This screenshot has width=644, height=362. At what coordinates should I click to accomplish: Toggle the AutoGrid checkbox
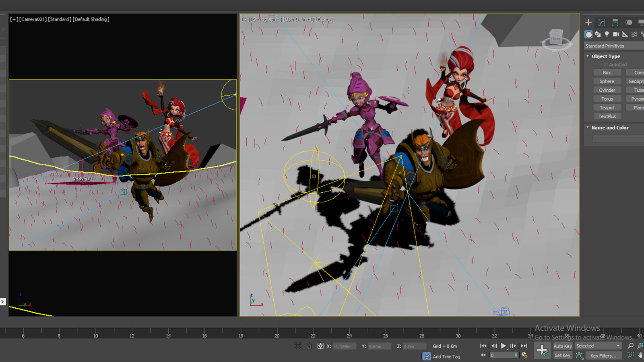606,65
